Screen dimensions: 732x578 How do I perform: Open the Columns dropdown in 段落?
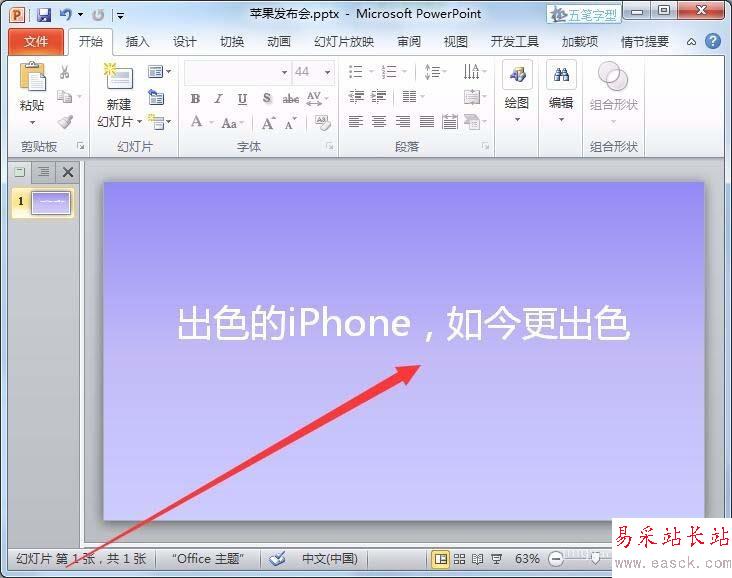(413, 97)
